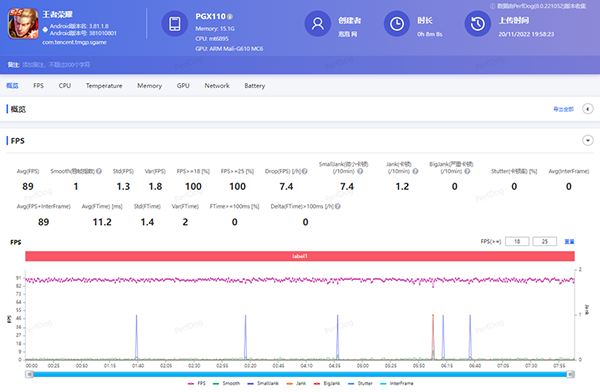Toggle the BigJank series in chart legend
The image size is (600, 392).
327,383
